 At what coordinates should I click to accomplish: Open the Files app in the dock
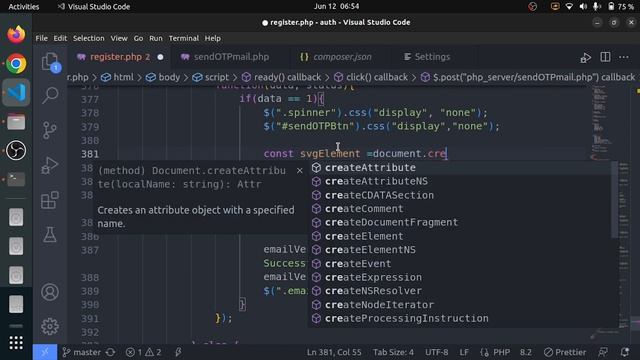click(x=16, y=122)
